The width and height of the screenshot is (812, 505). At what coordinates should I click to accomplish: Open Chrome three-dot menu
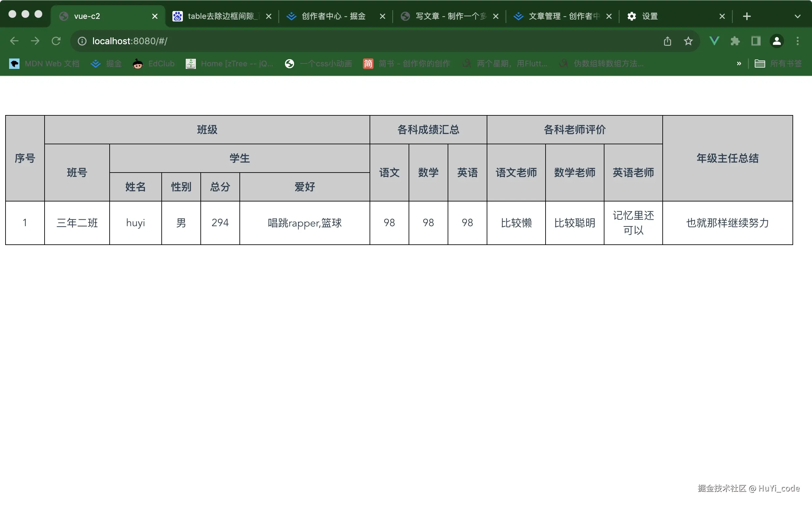[798, 41]
